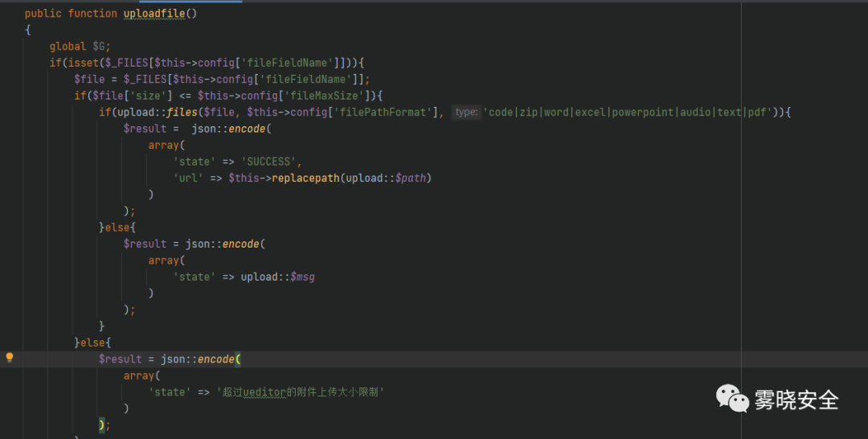The image size is (868, 439).
Task: Click the <= comparison operator
Action: point(185,96)
